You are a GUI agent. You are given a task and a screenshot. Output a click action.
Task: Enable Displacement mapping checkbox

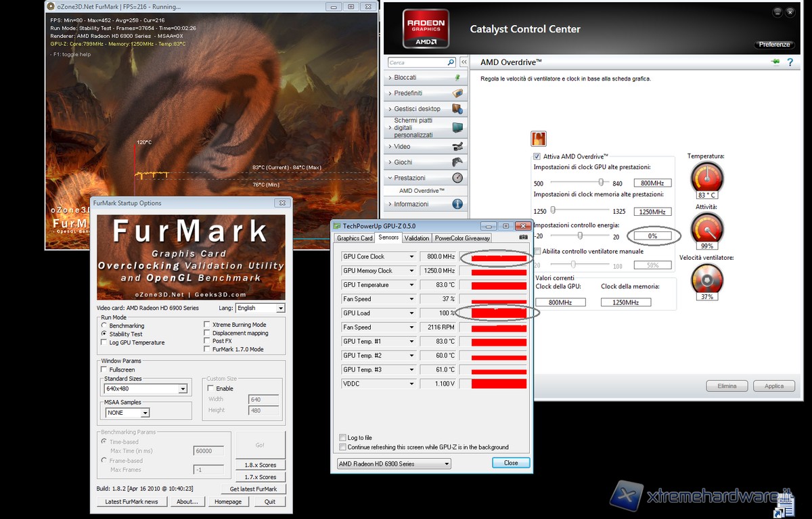(207, 333)
